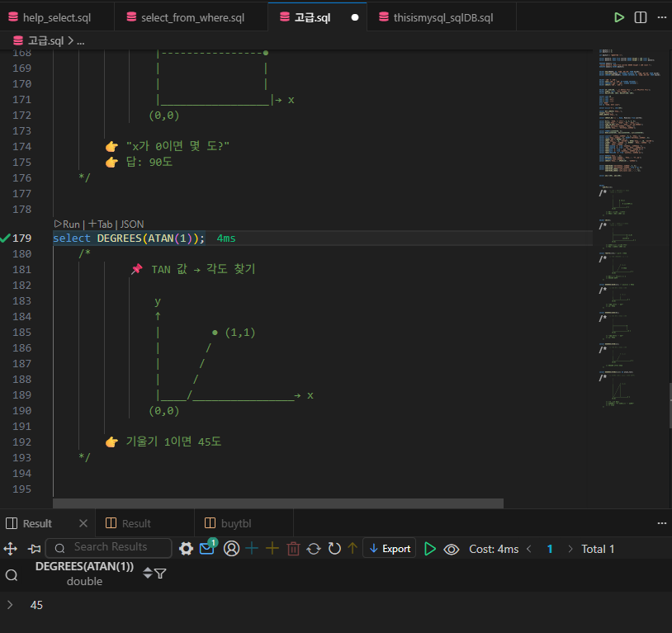The image size is (672, 633).
Task: Switch to the select_from_where.sql tab
Action: pyautogui.click(x=192, y=17)
